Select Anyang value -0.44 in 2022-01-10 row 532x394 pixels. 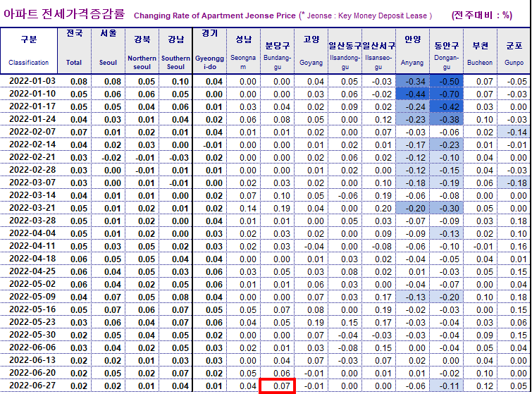pyautogui.click(x=413, y=94)
